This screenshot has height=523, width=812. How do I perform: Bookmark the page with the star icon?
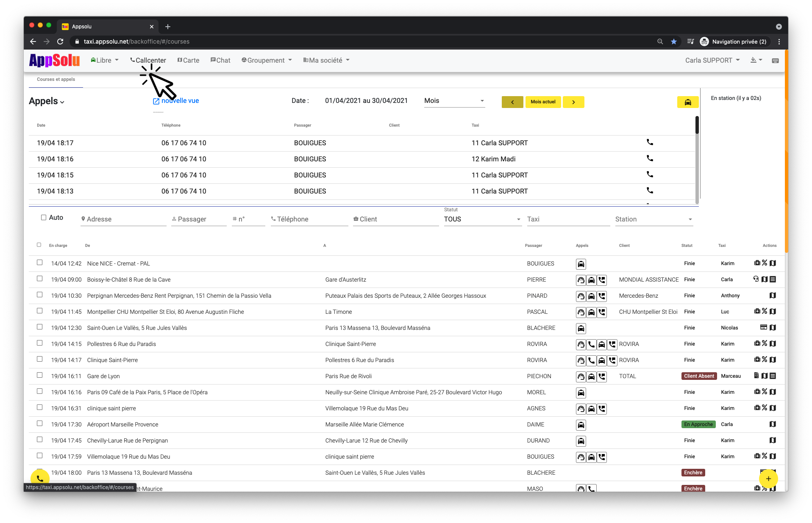674,42
